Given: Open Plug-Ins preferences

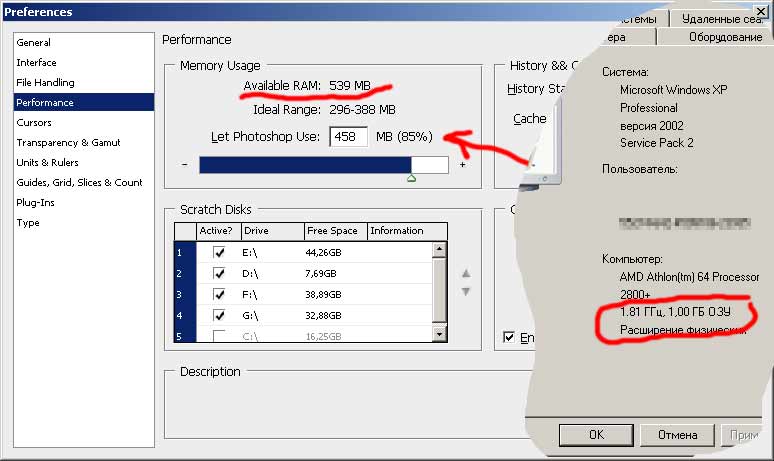Looking at the screenshot, I should pos(36,202).
